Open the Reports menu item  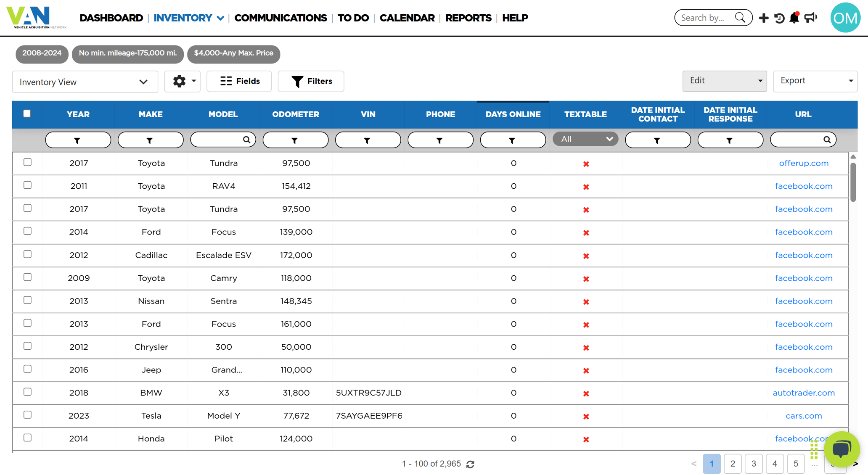pos(468,18)
